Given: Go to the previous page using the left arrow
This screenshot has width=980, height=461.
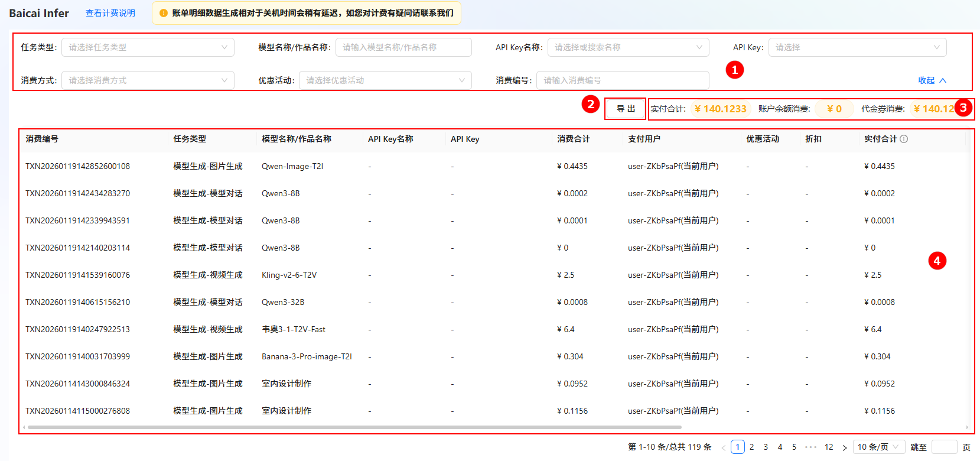Looking at the screenshot, I should click(724, 447).
